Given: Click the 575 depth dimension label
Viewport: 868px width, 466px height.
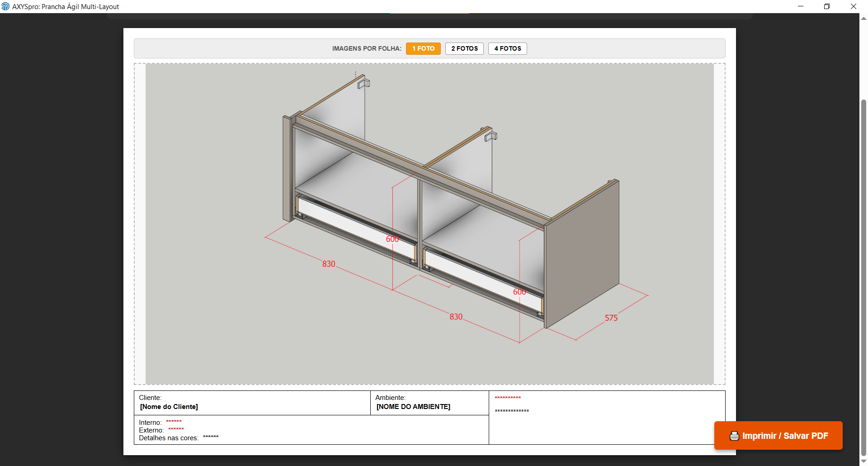Looking at the screenshot, I should (611, 318).
